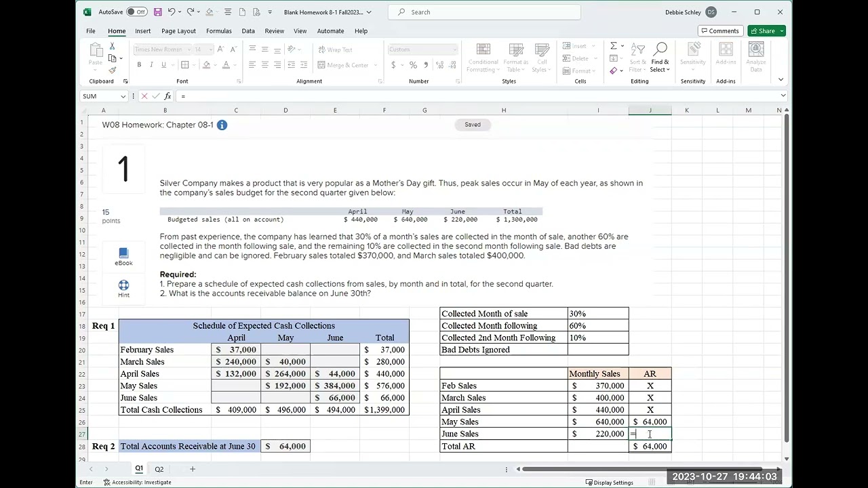Click the Copy icon in Clipboard group
The height and width of the screenshot is (488, 868).
click(x=112, y=58)
